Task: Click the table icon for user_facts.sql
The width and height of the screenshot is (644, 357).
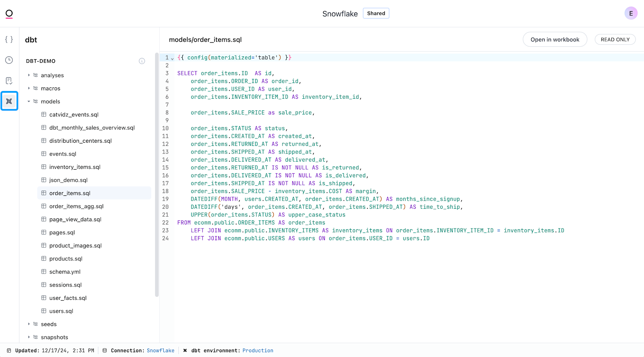Action: tap(43, 298)
